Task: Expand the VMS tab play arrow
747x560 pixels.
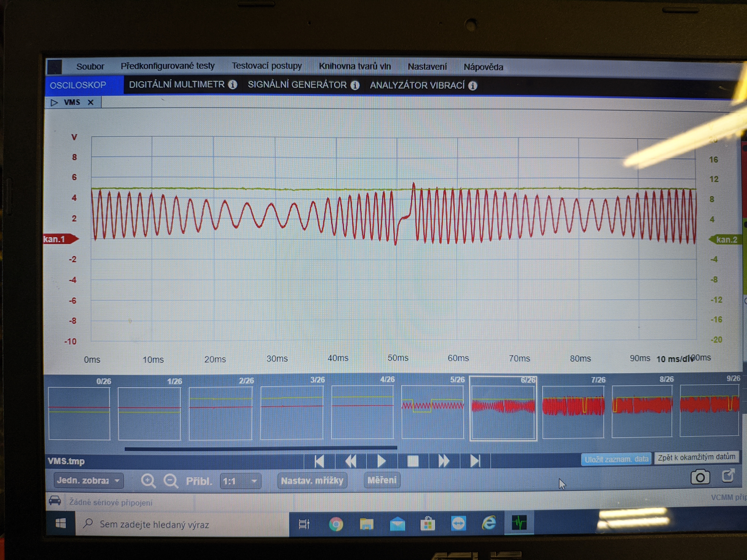Action: [54, 102]
